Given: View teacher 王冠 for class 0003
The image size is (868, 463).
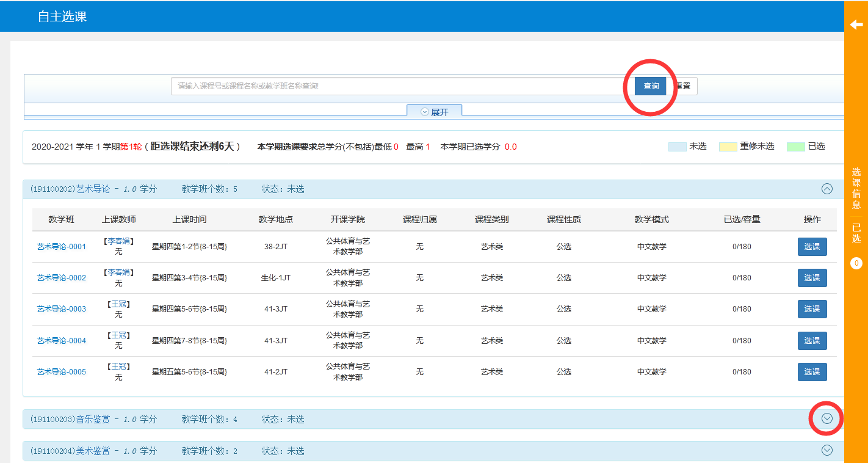Looking at the screenshot, I should click(x=119, y=304).
